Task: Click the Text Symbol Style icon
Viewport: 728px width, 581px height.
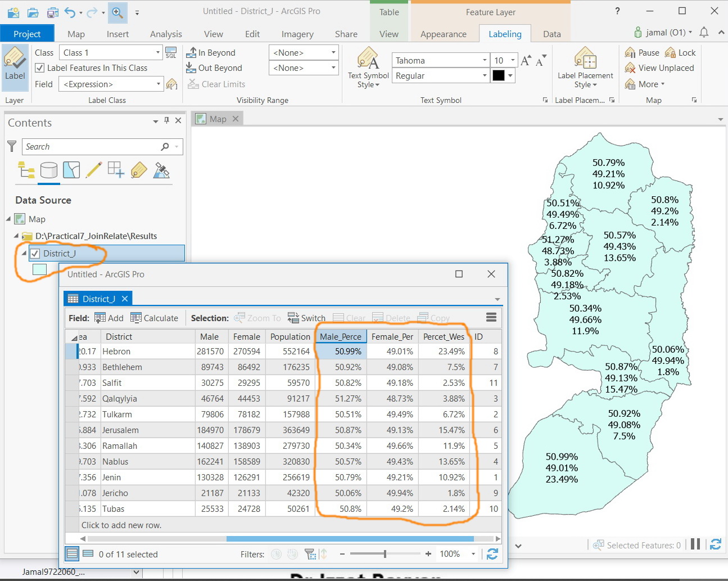Action: pyautogui.click(x=368, y=59)
